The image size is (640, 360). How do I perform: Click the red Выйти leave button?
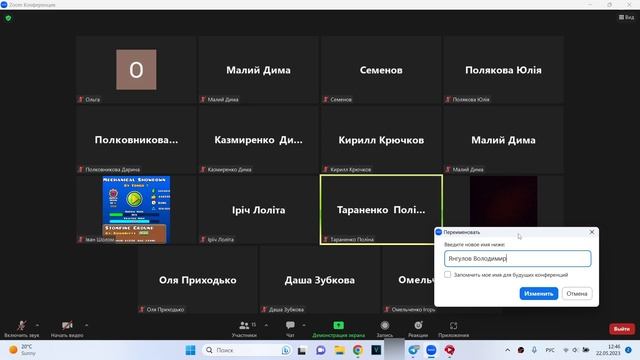(x=622, y=329)
